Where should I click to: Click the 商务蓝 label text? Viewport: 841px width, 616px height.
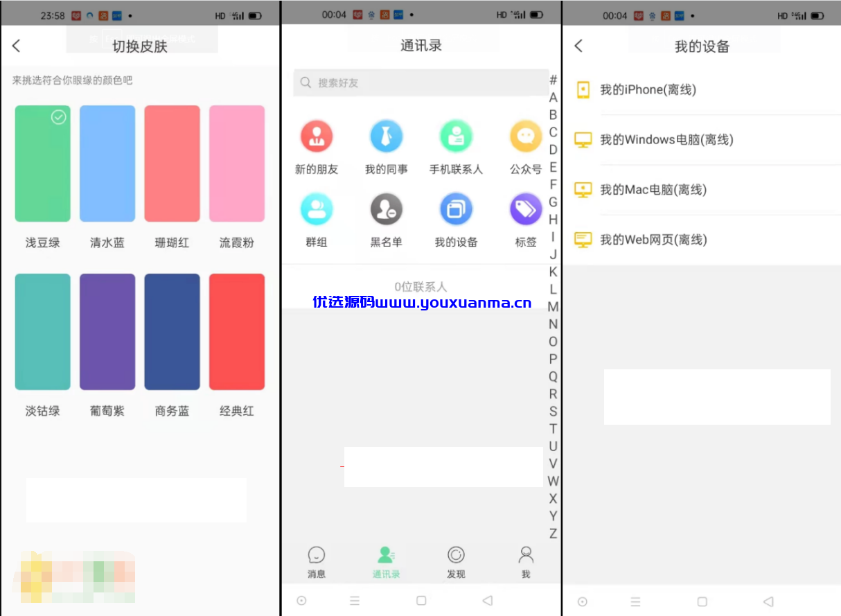[172, 411]
